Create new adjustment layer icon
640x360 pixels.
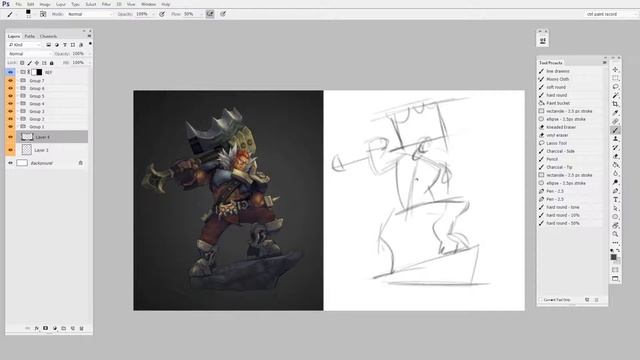coord(55,328)
